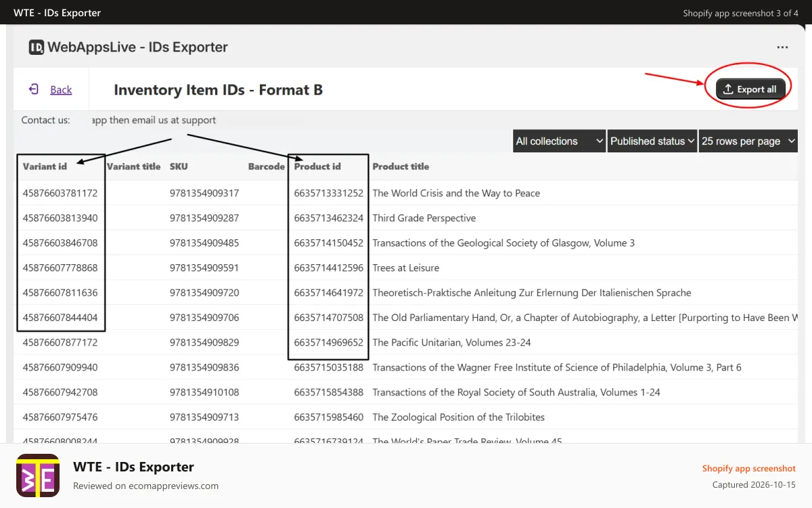This screenshot has height=508, width=812.
Task: Click the Shopify app screenshot label in footer
Action: [749, 468]
